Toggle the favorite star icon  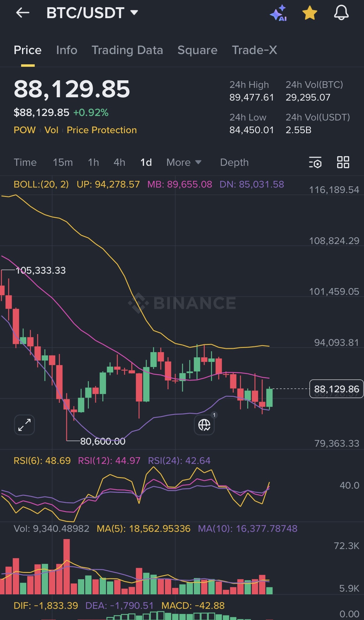pos(310,13)
